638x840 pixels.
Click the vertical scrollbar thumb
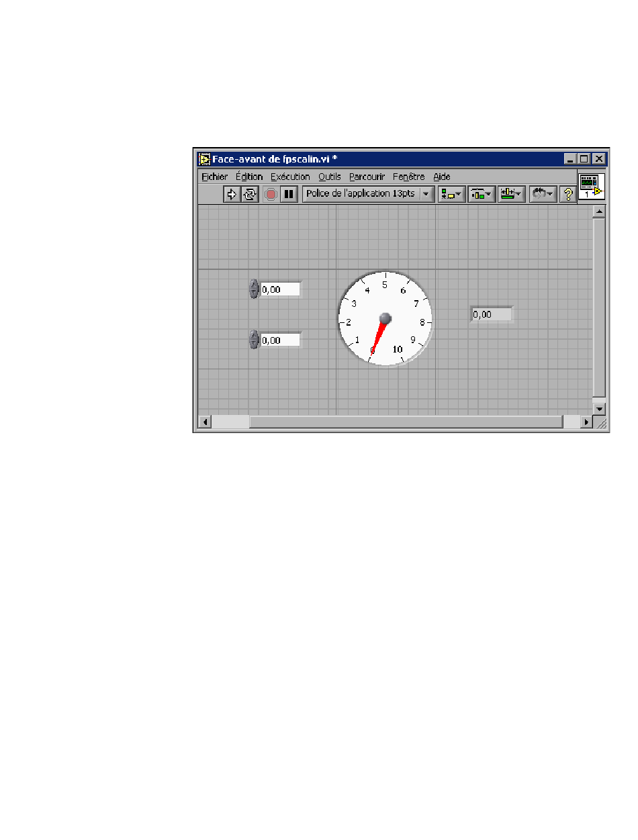(599, 307)
